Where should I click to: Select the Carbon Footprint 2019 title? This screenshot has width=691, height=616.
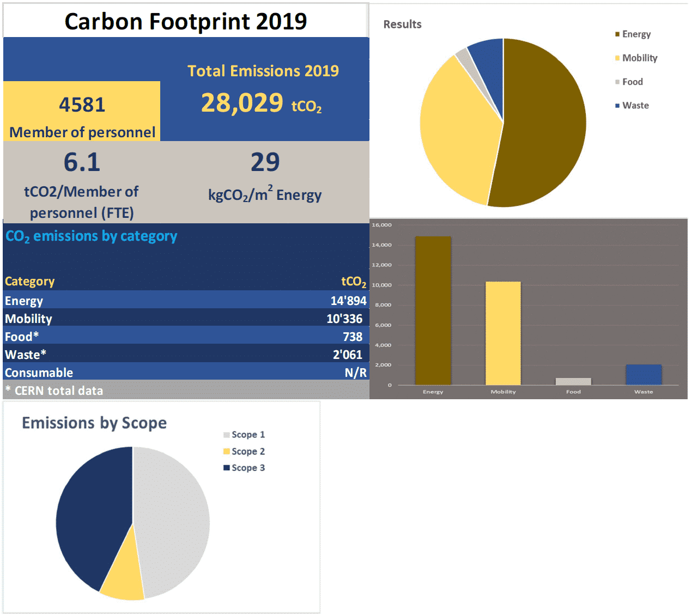point(186,22)
